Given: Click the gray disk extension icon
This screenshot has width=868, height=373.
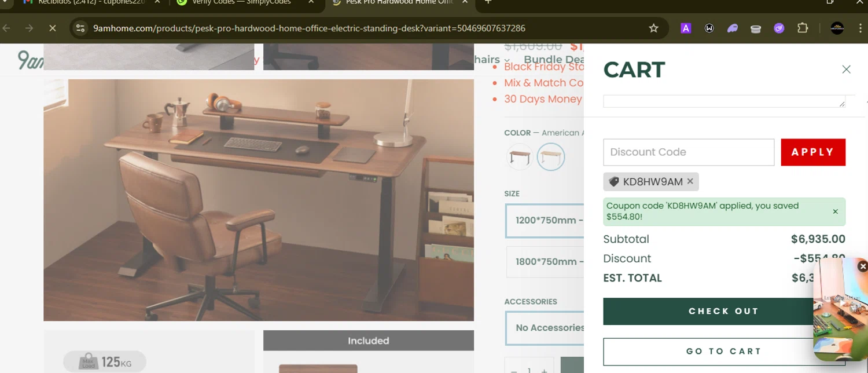Looking at the screenshot, I should [x=756, y=28].
